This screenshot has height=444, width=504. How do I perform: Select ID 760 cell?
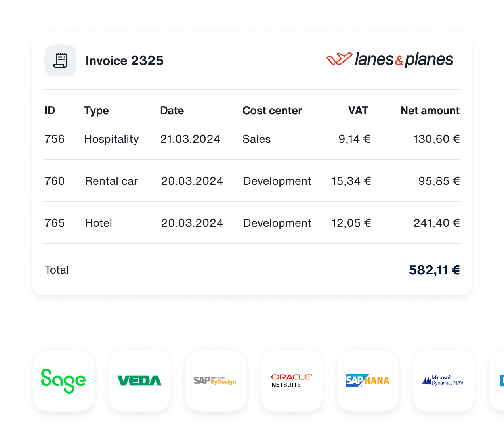pos(55,181)
